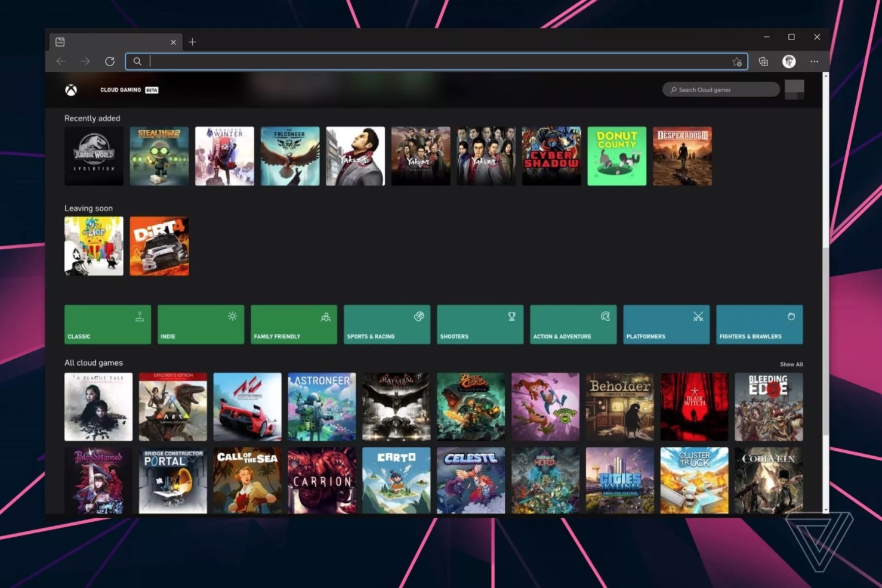Refresh the current page
The height and width of the screenshot is (588, 882).
110,61
